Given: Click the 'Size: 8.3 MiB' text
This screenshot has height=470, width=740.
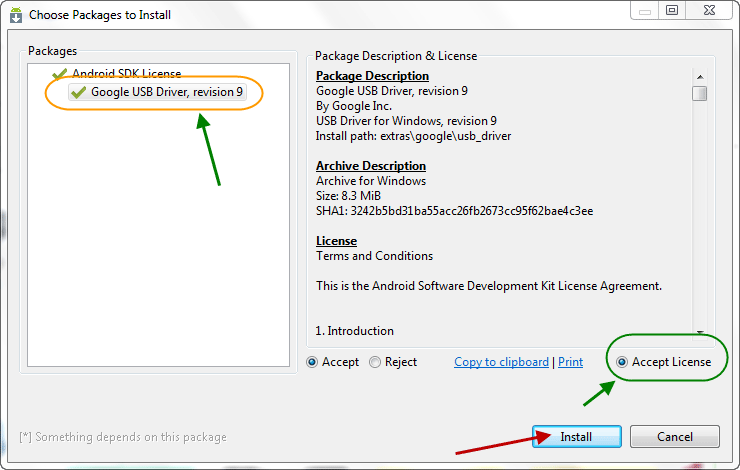Looking at the screenshot, I should [x=348, y=196].
